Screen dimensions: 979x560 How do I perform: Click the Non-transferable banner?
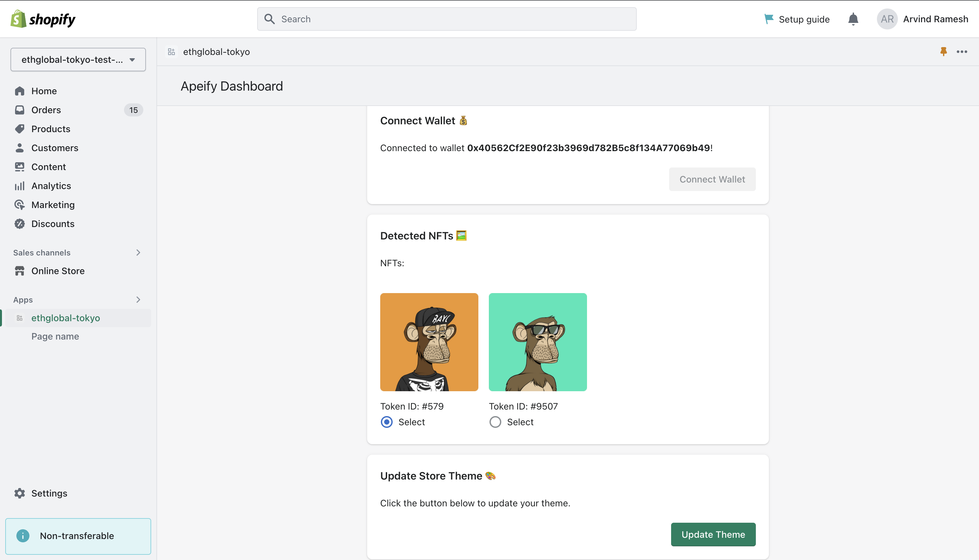click(78, 536)
